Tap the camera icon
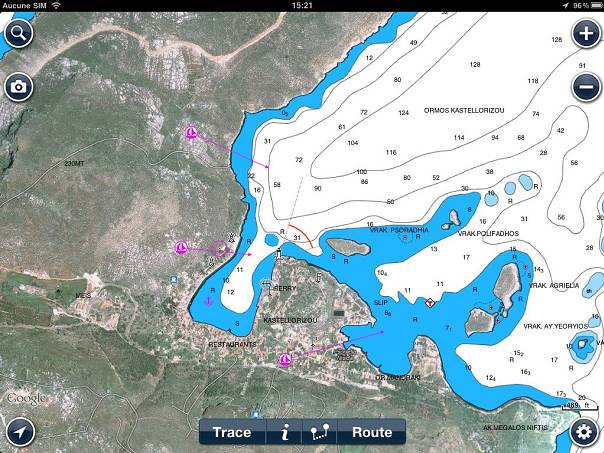The image size is (604, 453). 18,87
